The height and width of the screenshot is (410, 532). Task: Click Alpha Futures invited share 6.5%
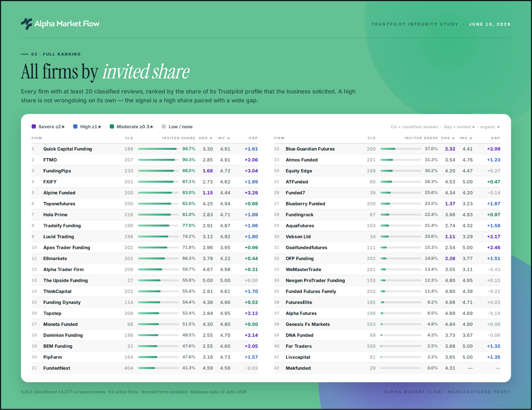pyautogui.click(x=432, y=313)
